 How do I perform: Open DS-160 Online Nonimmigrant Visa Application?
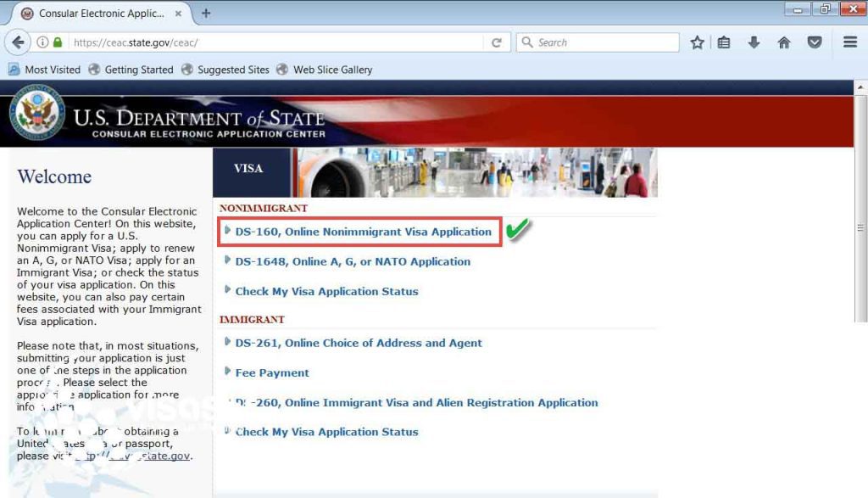(x=363, y=232)
